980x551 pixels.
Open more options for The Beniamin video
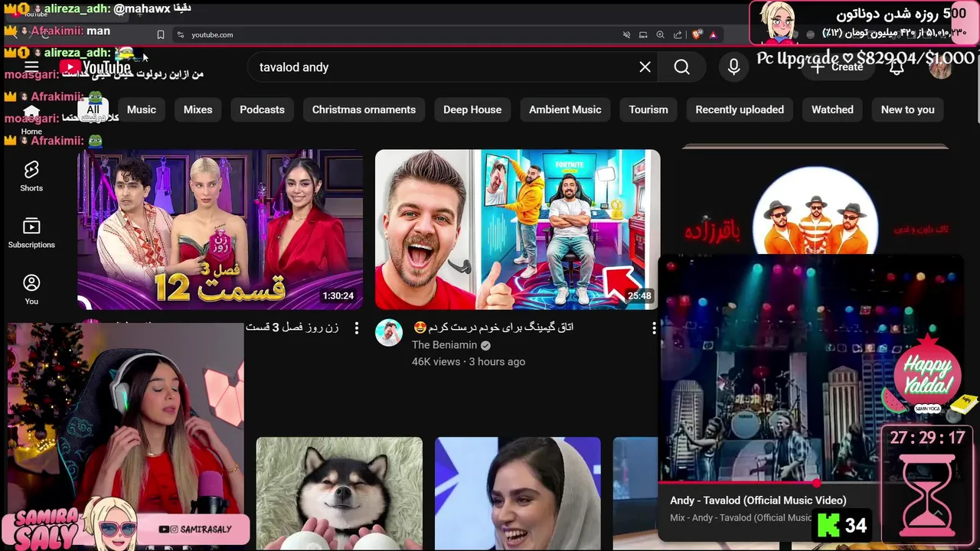(x=654, y=328)
